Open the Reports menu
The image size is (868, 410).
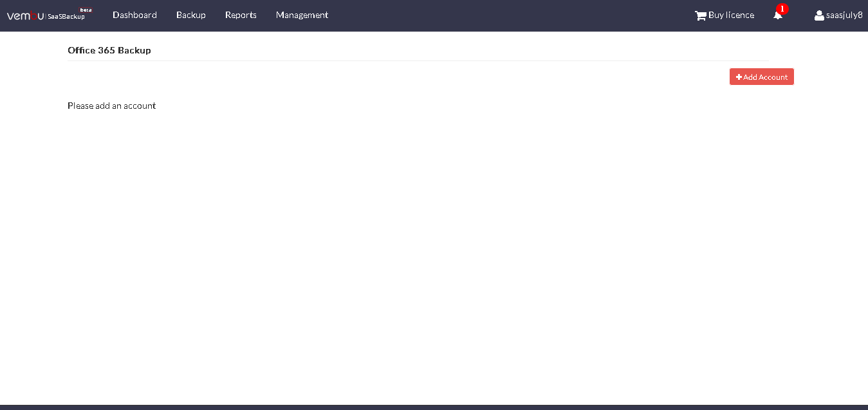tap(241, 15)
